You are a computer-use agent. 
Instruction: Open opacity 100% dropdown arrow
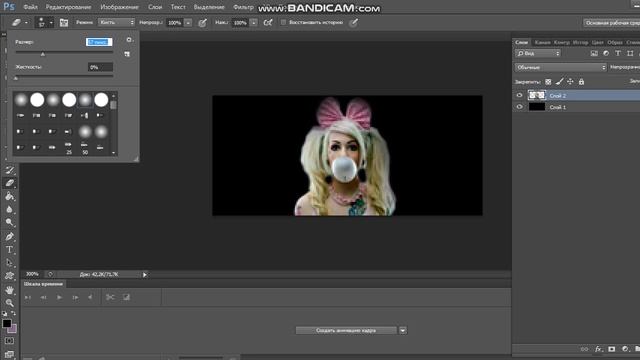pos(188,23)
